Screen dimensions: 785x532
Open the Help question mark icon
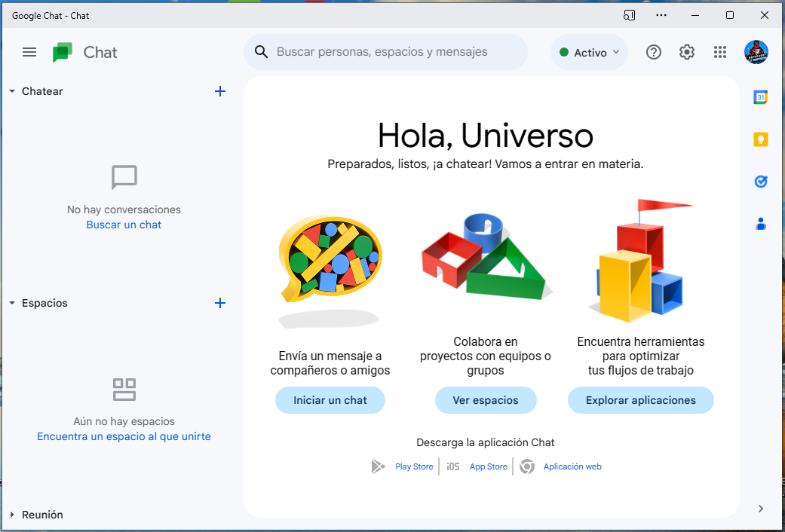(x=653, y=52)
